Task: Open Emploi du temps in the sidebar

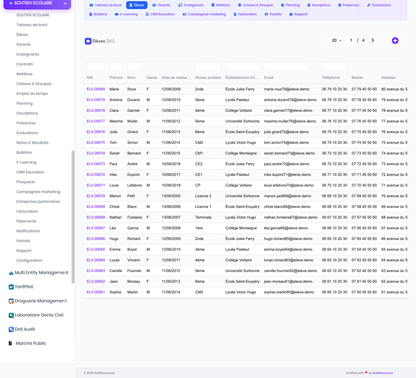Action: click(32, 93)
